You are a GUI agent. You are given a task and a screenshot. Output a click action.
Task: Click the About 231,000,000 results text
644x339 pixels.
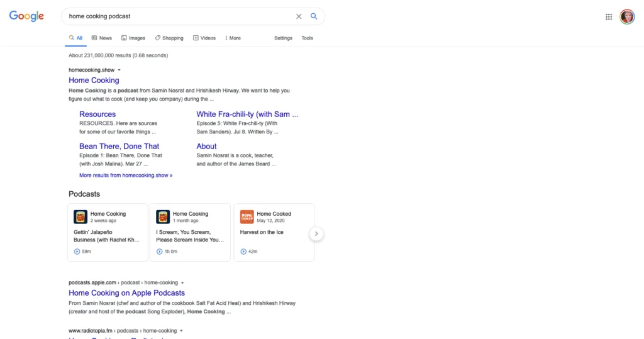coord(118,55)
